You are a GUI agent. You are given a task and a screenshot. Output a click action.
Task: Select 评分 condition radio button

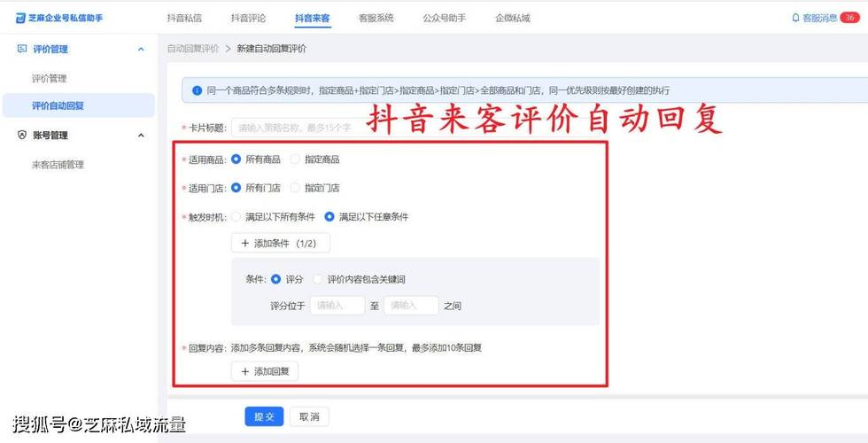coord(276,279)
